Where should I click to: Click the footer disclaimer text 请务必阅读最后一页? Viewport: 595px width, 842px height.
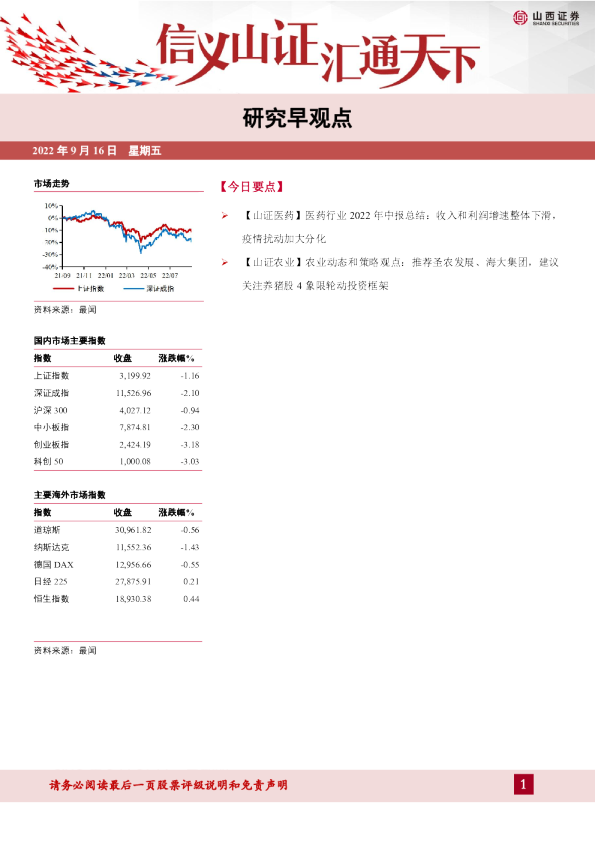pos(169,785)
